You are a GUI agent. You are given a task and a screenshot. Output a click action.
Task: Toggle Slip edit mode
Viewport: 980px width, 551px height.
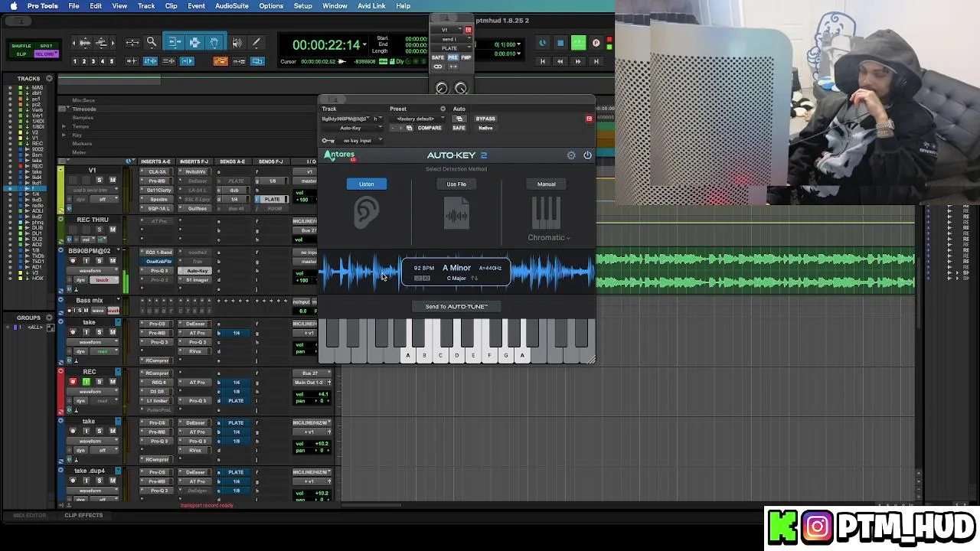click(21, 54)
